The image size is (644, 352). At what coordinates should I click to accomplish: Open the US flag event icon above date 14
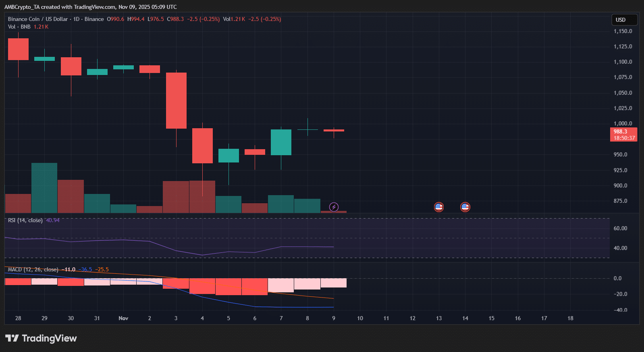[x=465, y=207]
